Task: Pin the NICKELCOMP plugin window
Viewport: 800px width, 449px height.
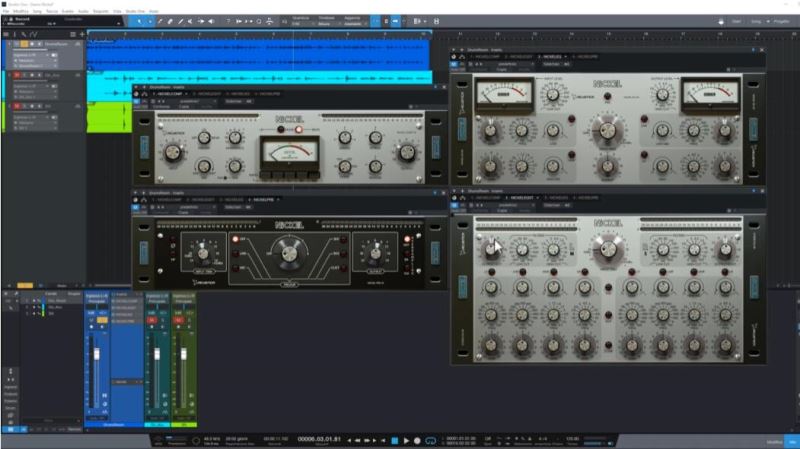Action: pyautogui.click(x=435, y=87)
